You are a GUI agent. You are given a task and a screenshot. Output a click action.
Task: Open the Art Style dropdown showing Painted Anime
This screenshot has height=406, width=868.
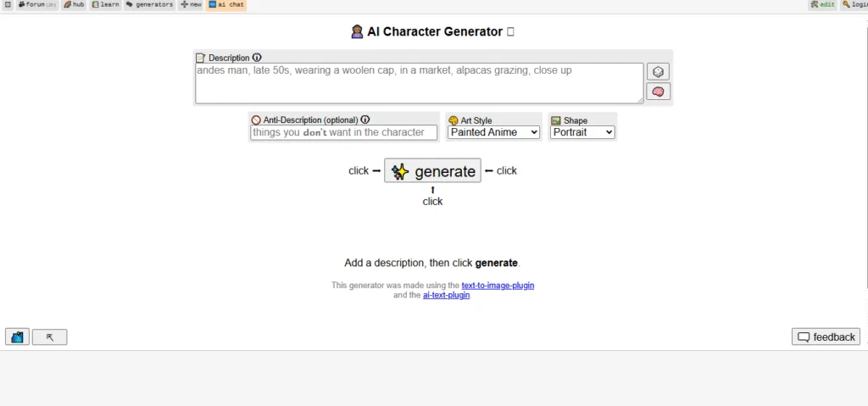(x=494, y=132)
